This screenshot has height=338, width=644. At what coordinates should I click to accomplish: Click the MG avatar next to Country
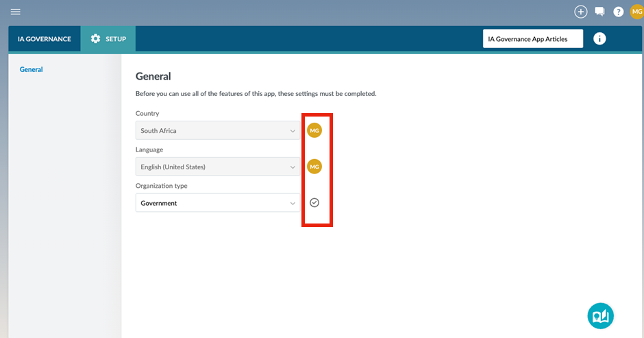tap(314, 130)
